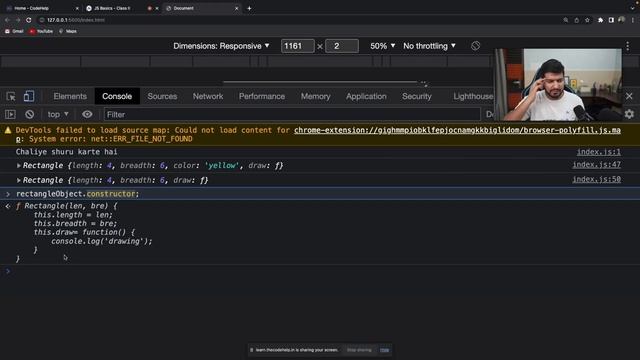Viewport: 640px width, 360px height.
Task: Switch to the Security tab
Action: pos(416,96)
